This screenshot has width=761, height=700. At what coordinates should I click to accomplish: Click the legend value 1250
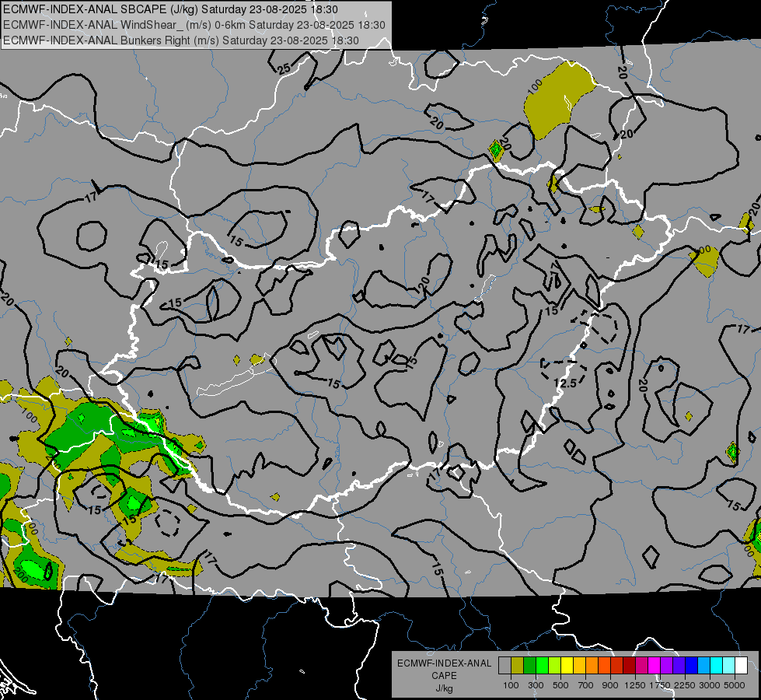(x=635, y=685)
